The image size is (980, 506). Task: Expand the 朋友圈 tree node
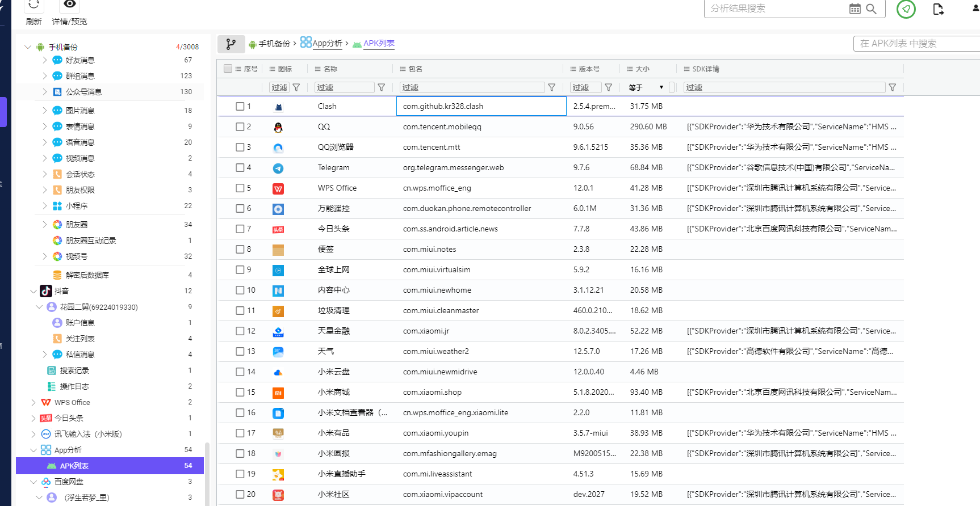(x=44, y=225)
